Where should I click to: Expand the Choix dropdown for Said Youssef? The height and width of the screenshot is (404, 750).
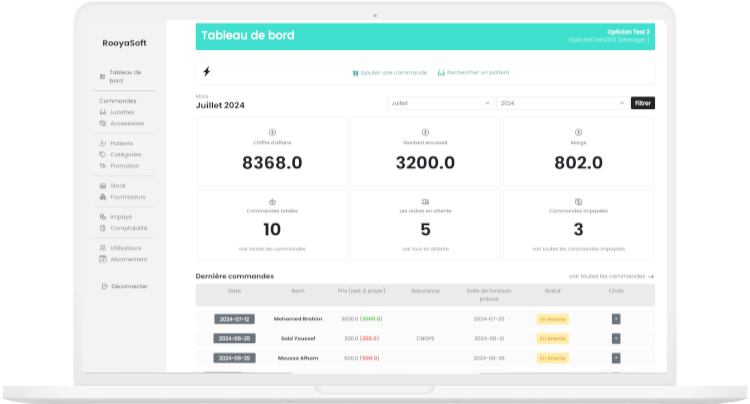tap(616, 338)
